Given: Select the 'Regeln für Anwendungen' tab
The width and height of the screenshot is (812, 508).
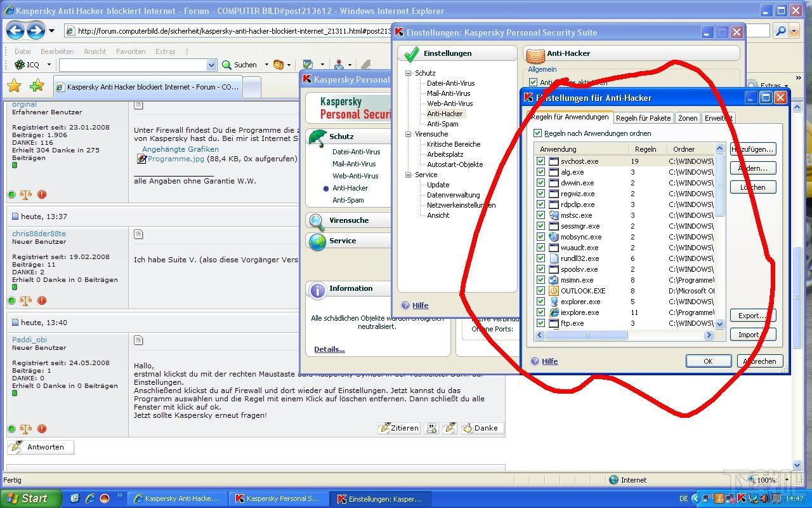Looking at the screenshot, I should tap(570, 117).
